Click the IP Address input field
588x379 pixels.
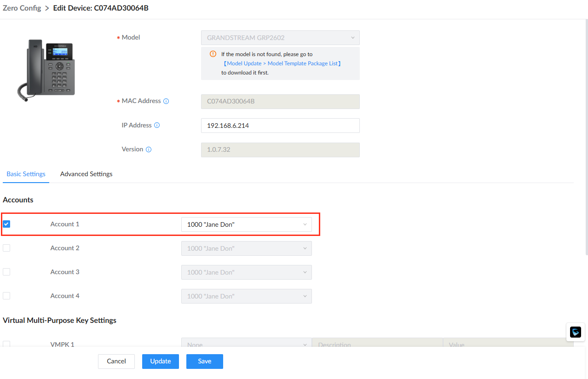tap(280, 126)
